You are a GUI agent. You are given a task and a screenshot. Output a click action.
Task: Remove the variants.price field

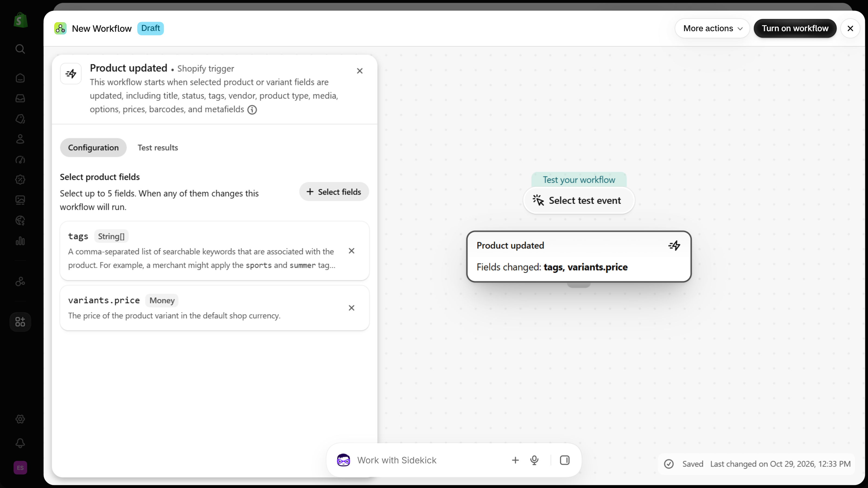click(352, 308)
